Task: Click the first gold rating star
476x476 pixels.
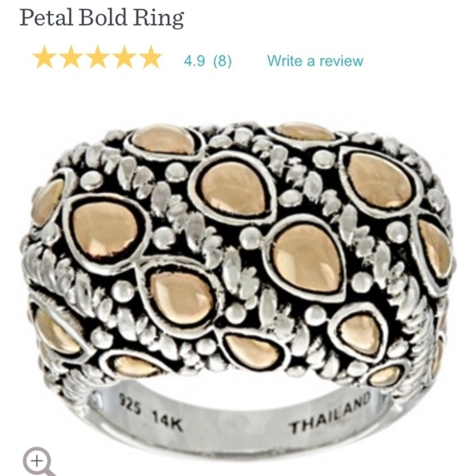Action: (44, 57)
